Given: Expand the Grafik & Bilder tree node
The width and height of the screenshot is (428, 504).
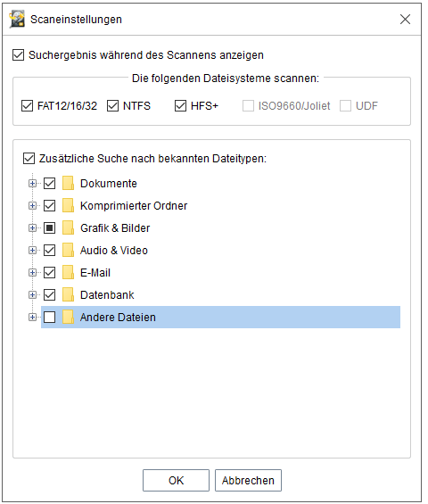Looking at the screenshot, I should pos(32,227).
